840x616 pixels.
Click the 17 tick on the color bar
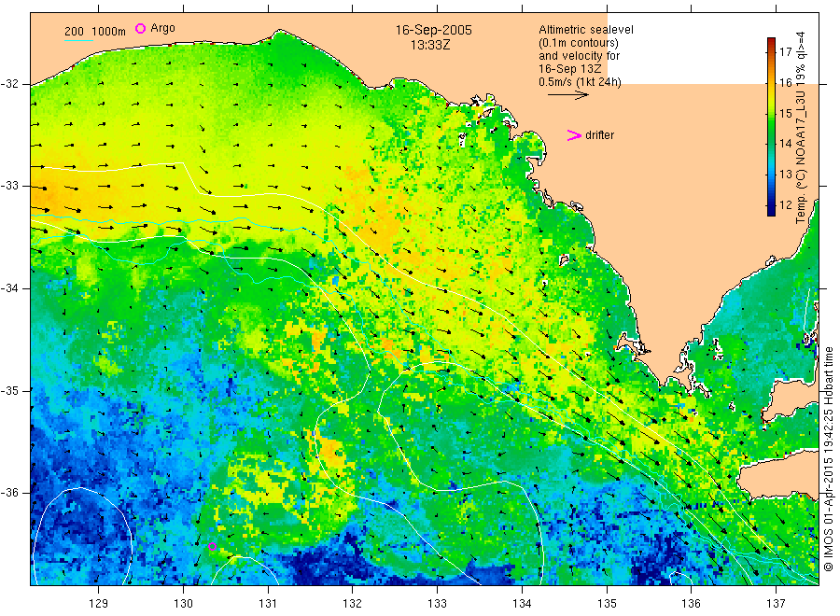[786, 52]
